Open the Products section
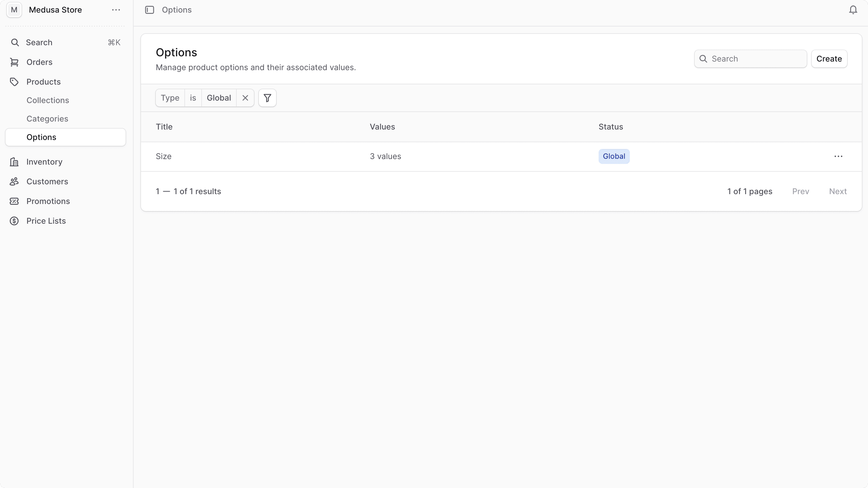Image resolution: width=868 pixels, height=488 pixels. click(65, 82)
